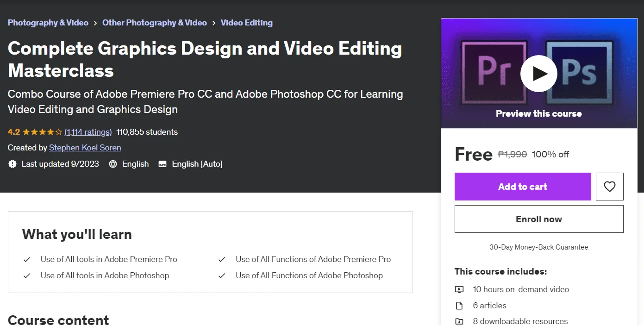This screenshot has width=644, height=325.
Task: Click the Course content heading
Action: (x=58, y=319)
